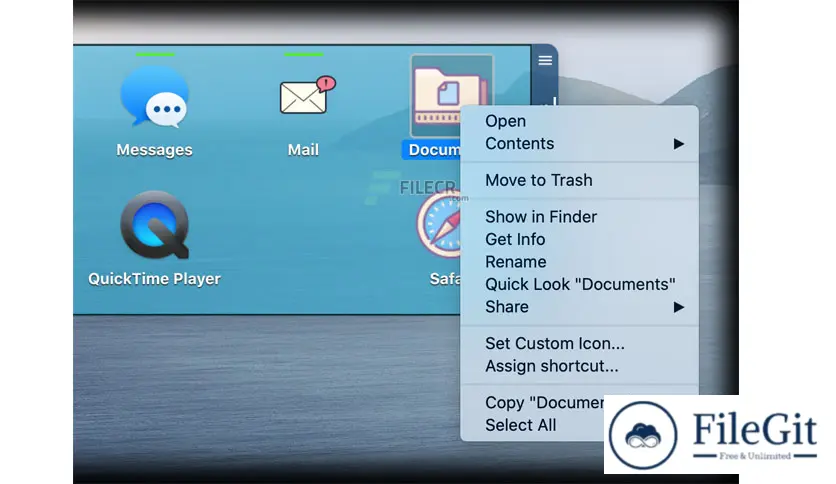Launch the Mail app icon
This screenshot has width=836, height=484.
click(x=307, y=96)
